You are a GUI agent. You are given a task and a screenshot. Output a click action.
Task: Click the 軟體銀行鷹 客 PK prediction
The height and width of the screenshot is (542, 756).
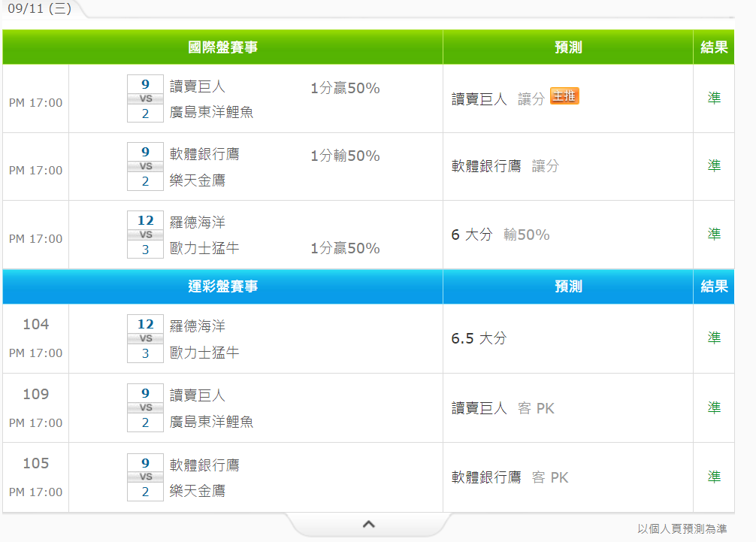coord(510,477)
